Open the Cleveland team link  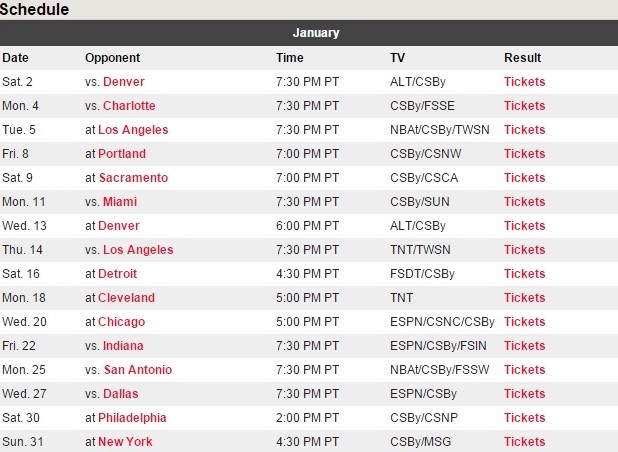127,298
